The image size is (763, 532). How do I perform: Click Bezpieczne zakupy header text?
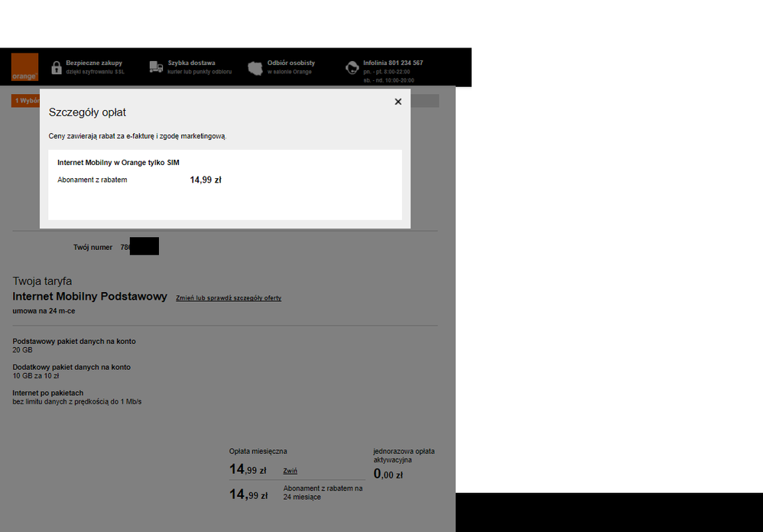coord(94,63)
